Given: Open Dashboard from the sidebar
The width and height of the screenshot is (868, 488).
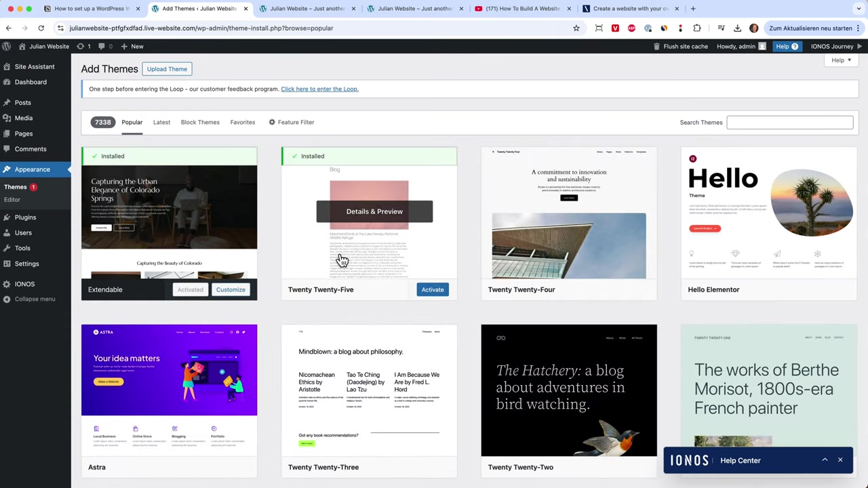Looking at the screenshot, I should point(31,82).
